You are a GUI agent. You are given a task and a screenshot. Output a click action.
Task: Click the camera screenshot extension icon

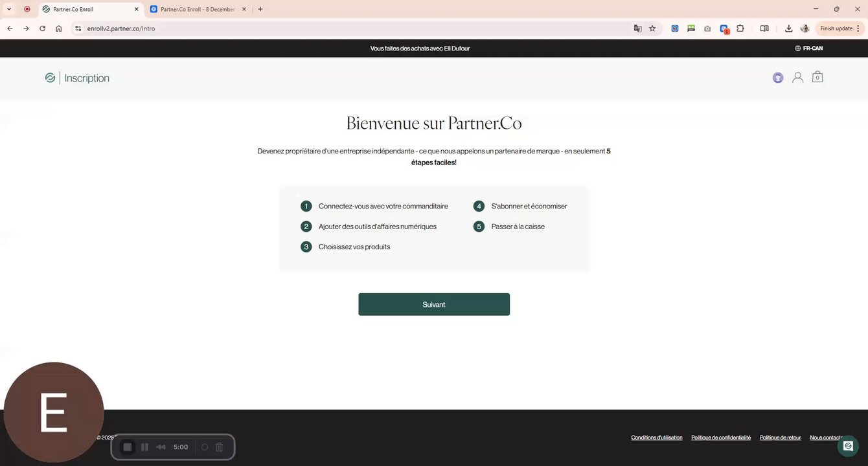[707, 28]
